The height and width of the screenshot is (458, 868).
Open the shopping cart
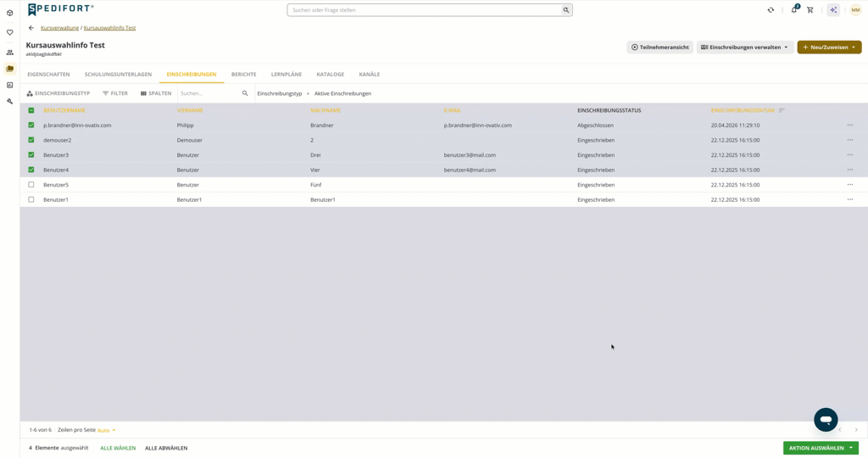pos(810,10)
